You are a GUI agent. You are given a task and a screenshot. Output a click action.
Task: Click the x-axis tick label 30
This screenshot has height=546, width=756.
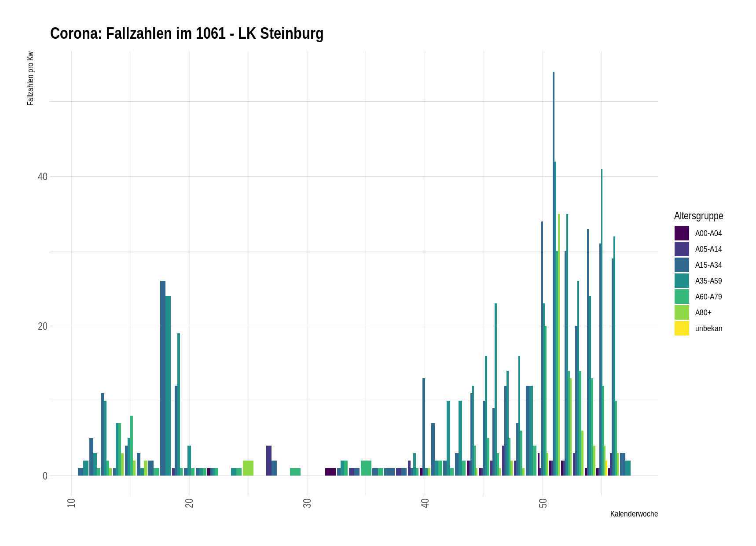tap(307, 503)
